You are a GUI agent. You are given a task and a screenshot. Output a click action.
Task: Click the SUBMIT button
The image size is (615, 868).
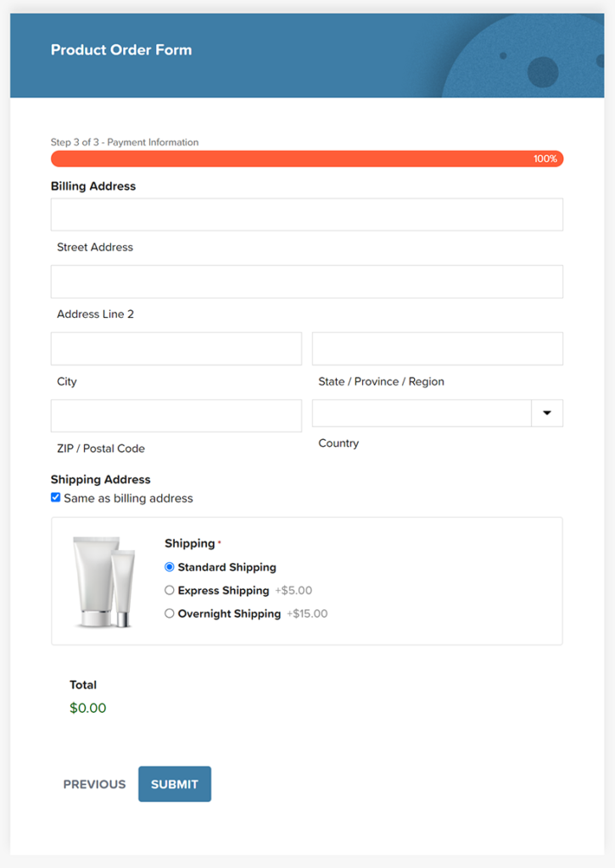[174, 784]
